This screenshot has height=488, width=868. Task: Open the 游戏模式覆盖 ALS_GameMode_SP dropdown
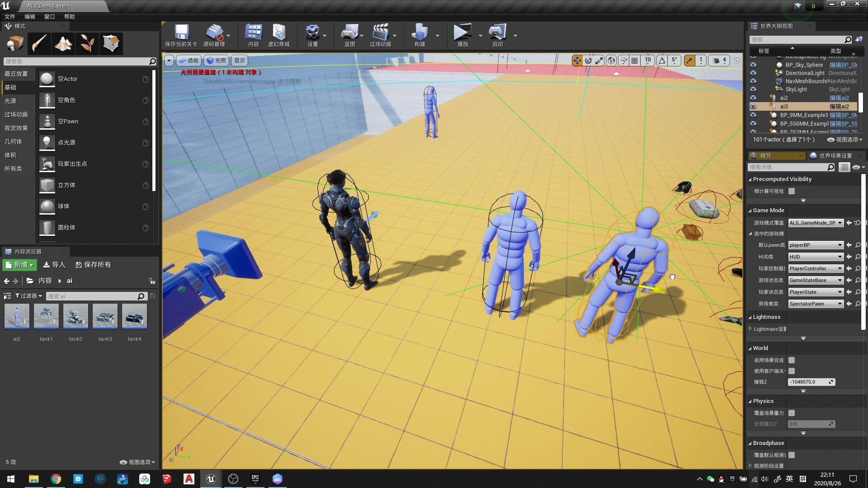coord(815,223)
